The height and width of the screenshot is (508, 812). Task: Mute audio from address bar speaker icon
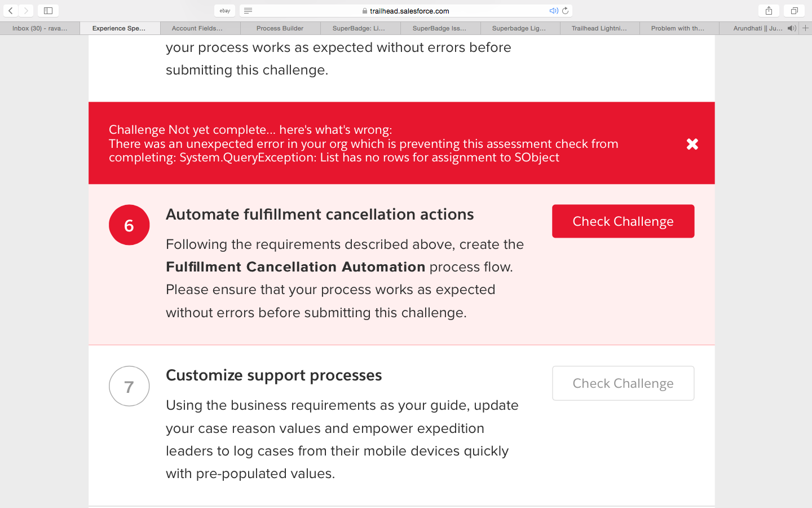click(554, 11)
